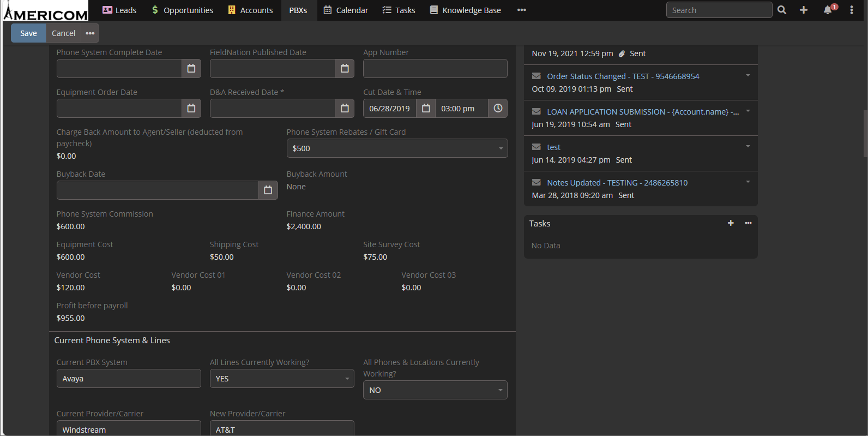Click the Cut Date time clock icon
868x436 pixels.
click(x=498, y=109)
